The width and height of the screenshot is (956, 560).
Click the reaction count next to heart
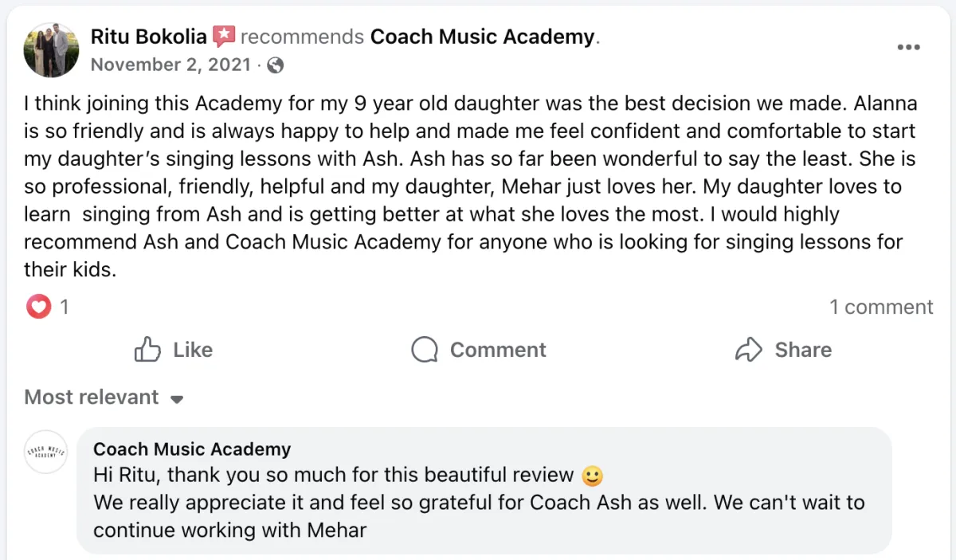65,307
